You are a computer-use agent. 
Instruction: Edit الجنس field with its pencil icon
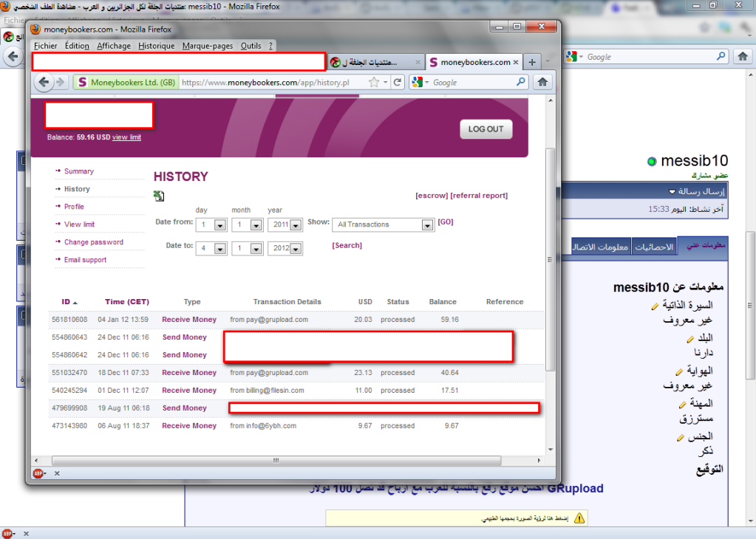680,438
